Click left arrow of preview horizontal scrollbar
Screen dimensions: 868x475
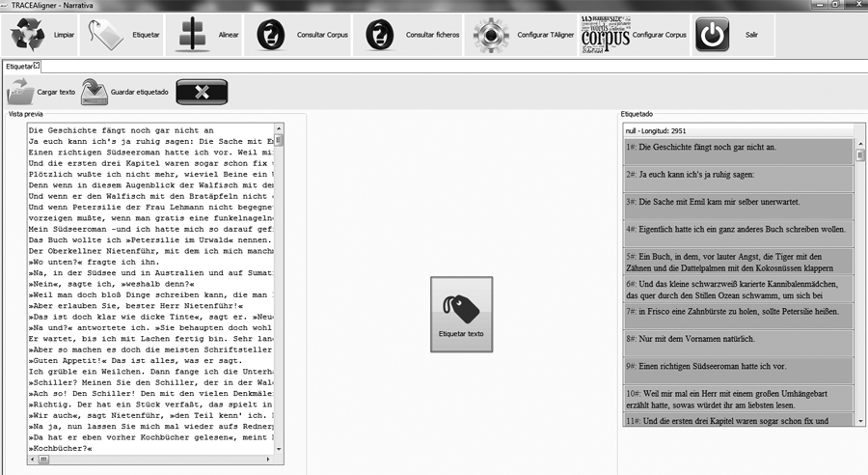[33, 460]
